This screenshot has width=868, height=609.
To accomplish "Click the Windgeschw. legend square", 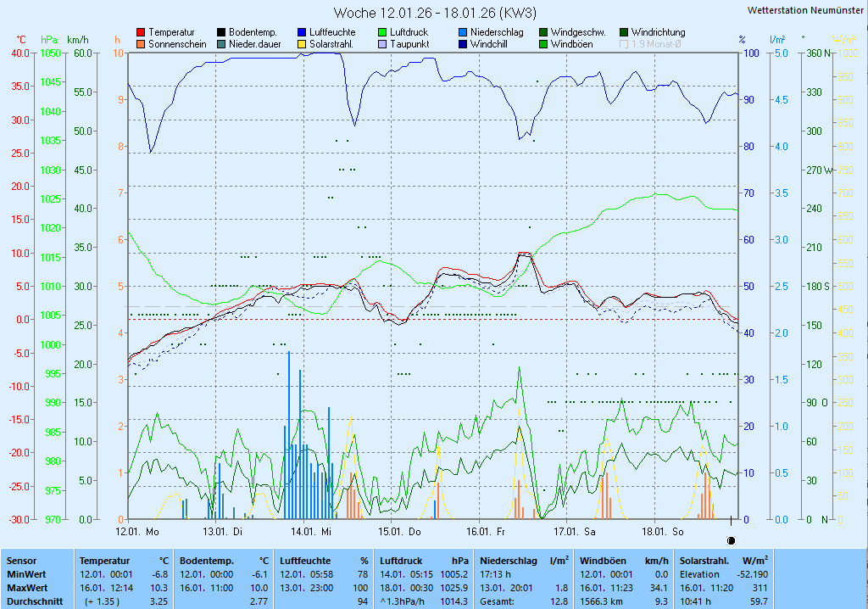I will 543,32.
